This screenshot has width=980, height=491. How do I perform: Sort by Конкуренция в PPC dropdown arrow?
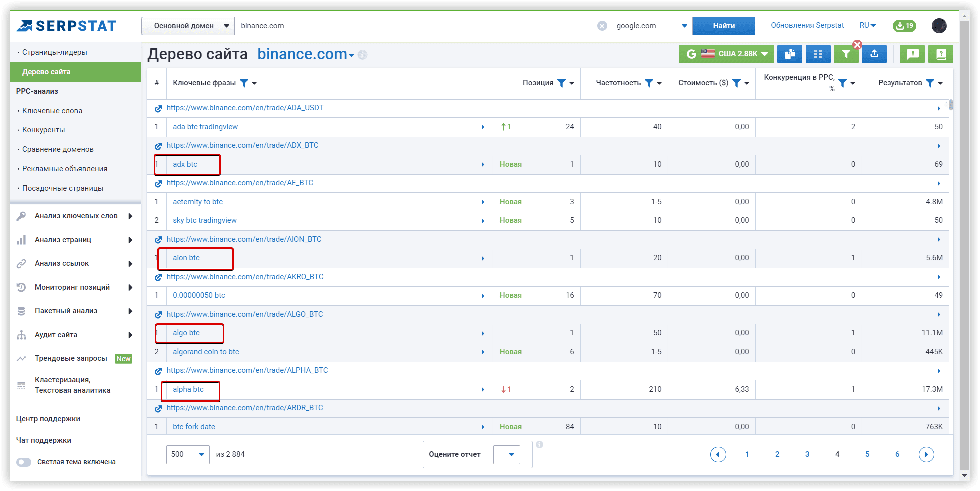[x=853, y=83]
